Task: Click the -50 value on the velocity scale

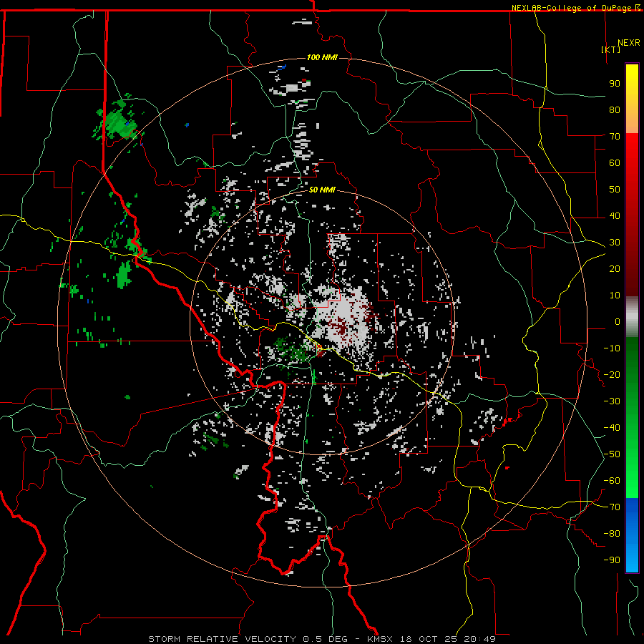Action: pos(612,454)
